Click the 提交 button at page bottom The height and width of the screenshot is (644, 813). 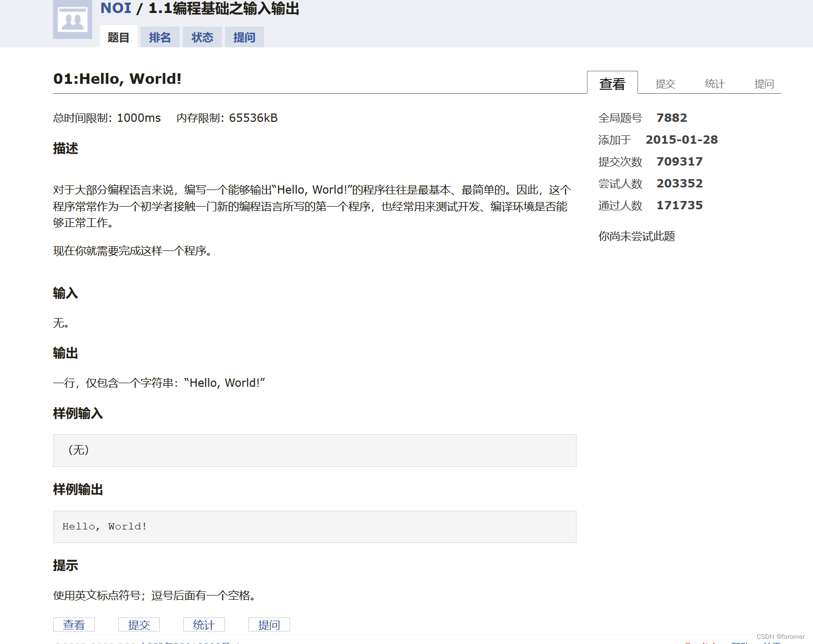point(139,624)
